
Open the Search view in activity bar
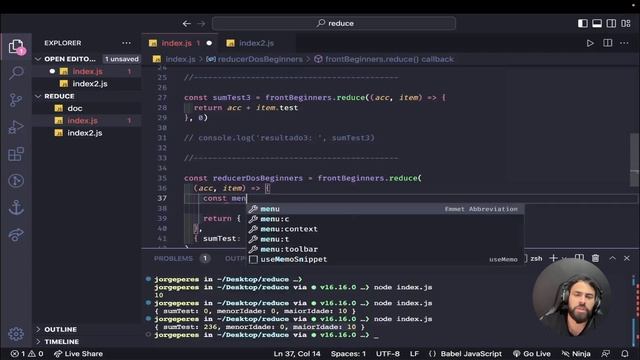16,73
